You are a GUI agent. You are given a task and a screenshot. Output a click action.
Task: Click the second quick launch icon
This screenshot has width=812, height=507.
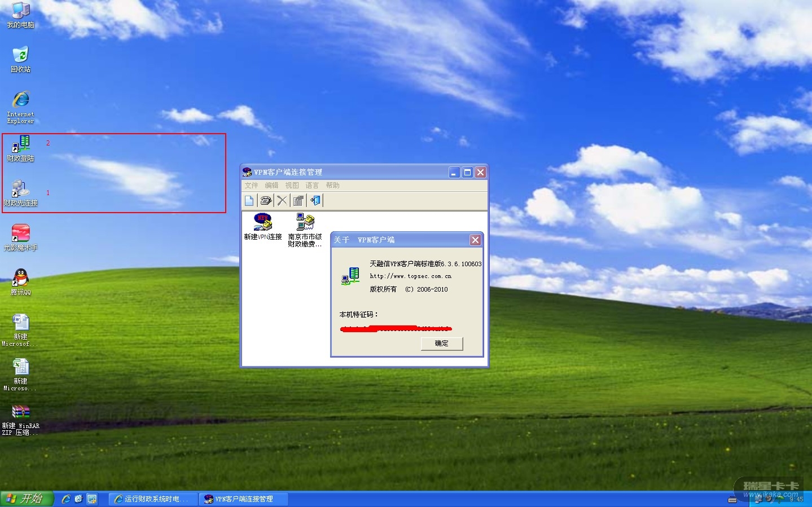[78, 499]
